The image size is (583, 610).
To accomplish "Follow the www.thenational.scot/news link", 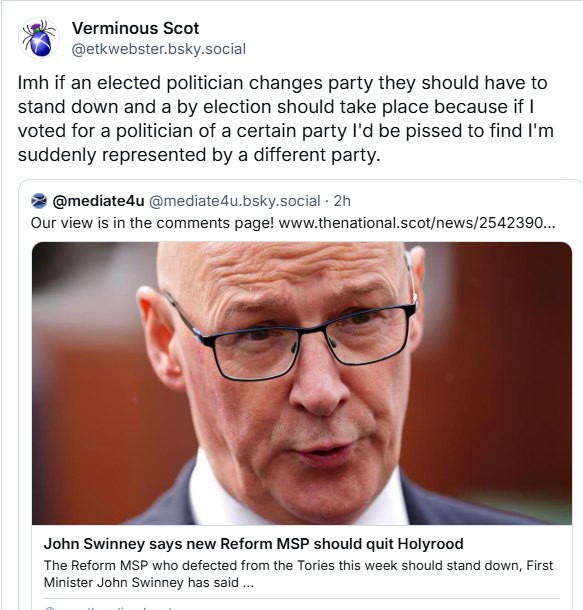I will click(417, 223).
